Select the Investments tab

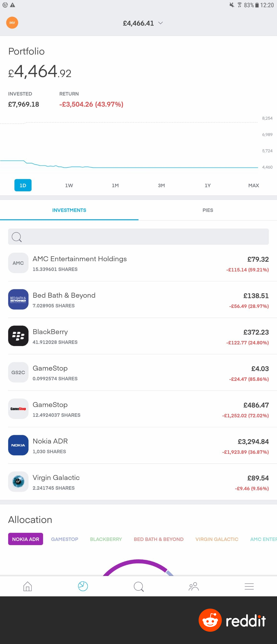(69, 210)
